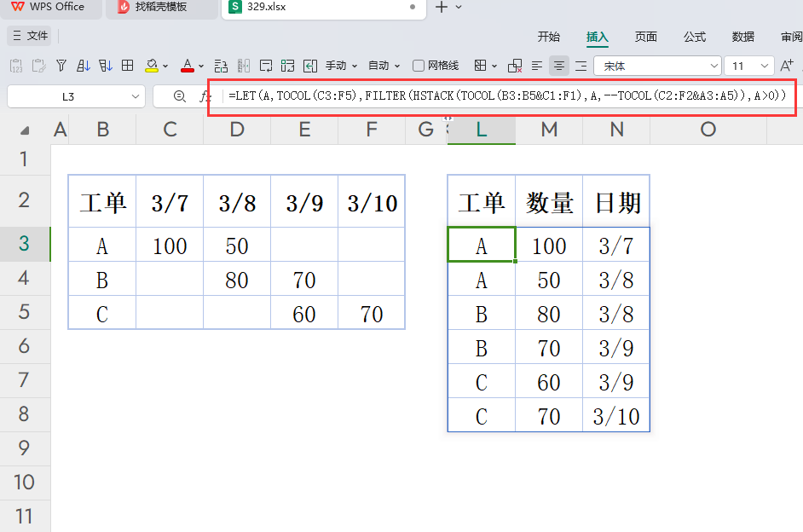Switch to the 数据 ribbon tab
The width and height of the screenshot is (803, 532).
743,37
